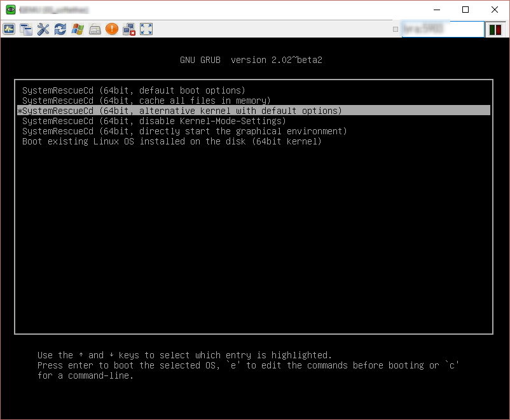This screenshot has width=510, height=420.
Task: Click the keyboard icon in the toolbar
Action: click(x=95, y=29)
